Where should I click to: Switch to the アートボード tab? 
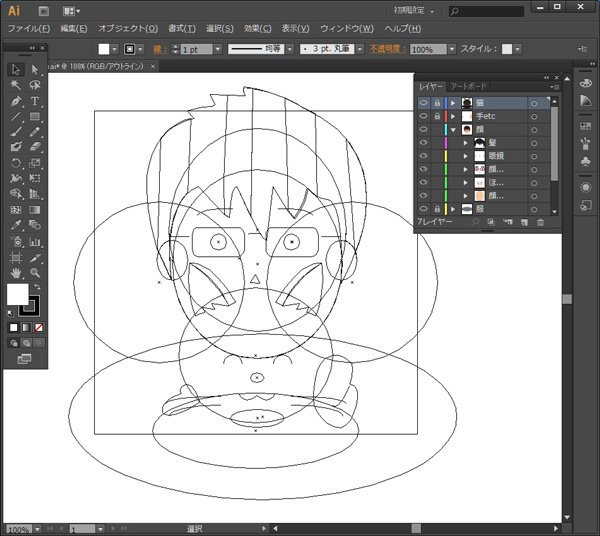[x=468, y=86]
